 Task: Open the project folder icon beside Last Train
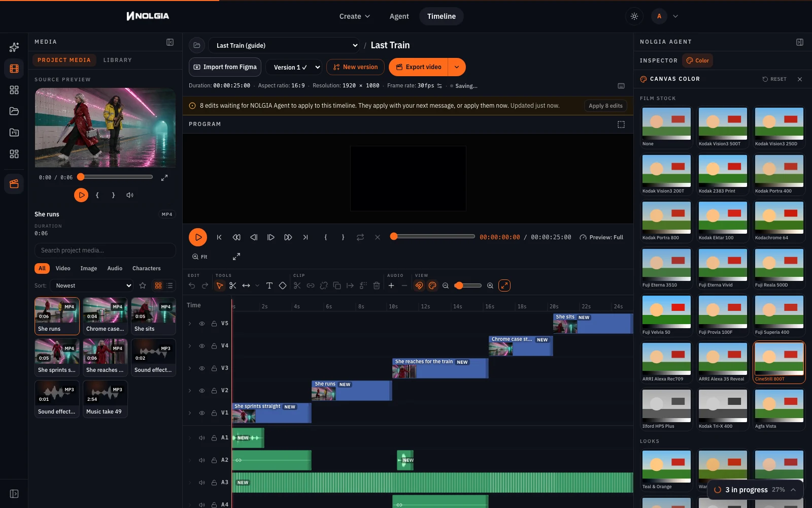[197, 45]
